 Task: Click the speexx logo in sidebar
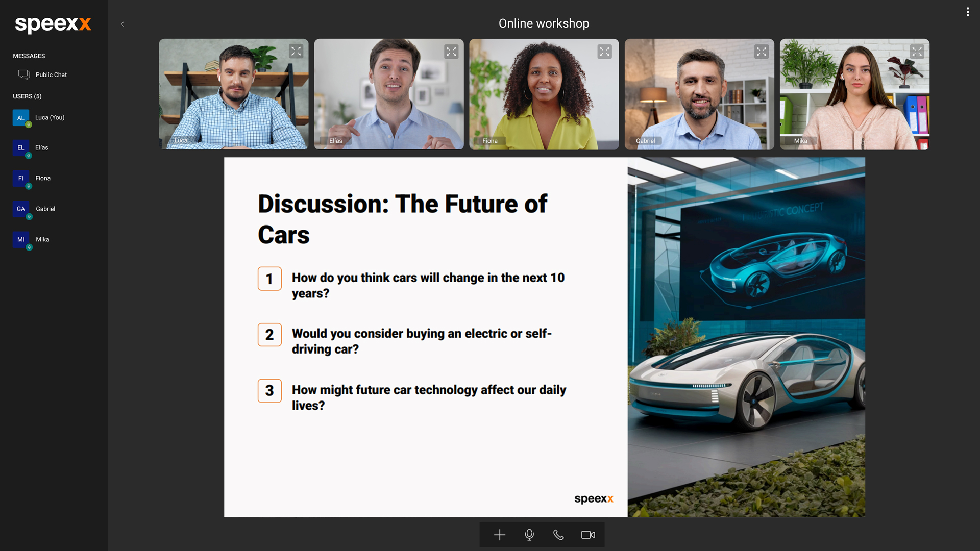tap(53, 24)
